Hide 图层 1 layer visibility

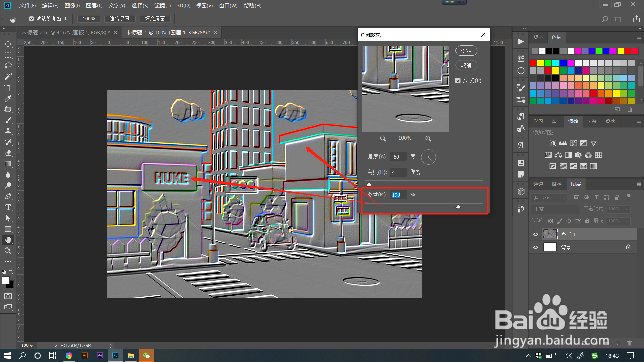point(535,234)
